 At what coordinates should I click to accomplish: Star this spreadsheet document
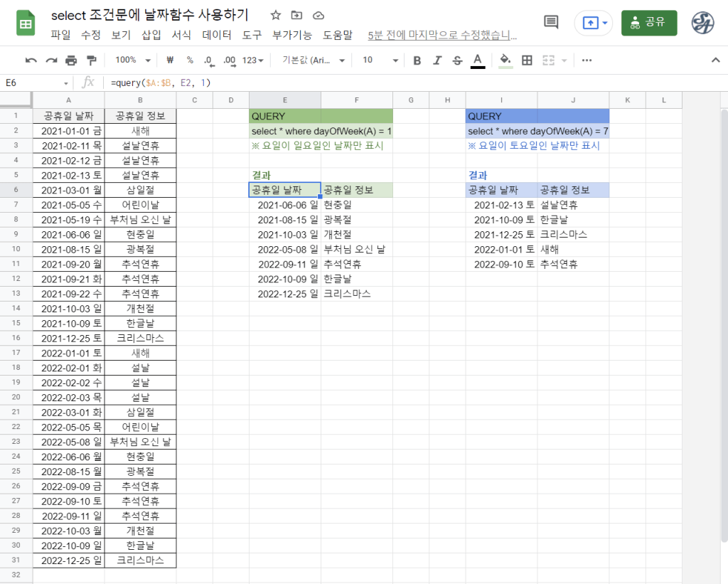tap(276, 16)
